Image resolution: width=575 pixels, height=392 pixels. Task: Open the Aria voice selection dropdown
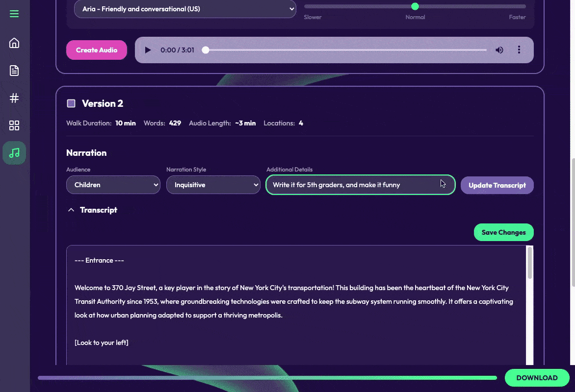coord(185,9)
